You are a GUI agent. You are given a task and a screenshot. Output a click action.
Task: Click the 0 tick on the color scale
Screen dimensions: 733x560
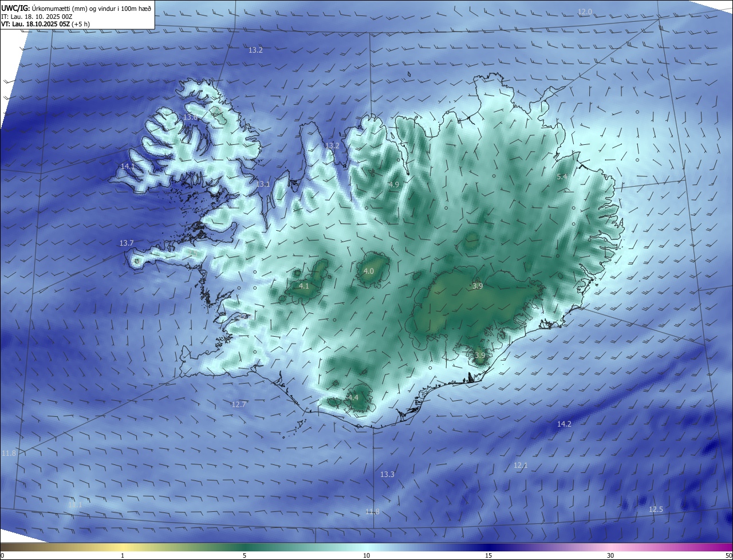click(x=2, y=555)
